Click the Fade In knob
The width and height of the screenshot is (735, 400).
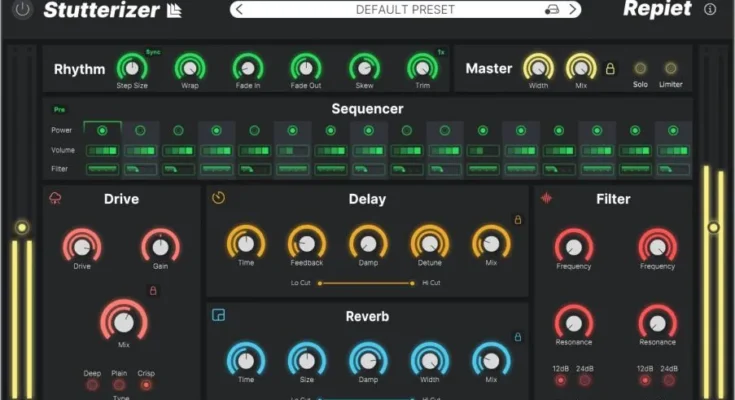point(248,68)
